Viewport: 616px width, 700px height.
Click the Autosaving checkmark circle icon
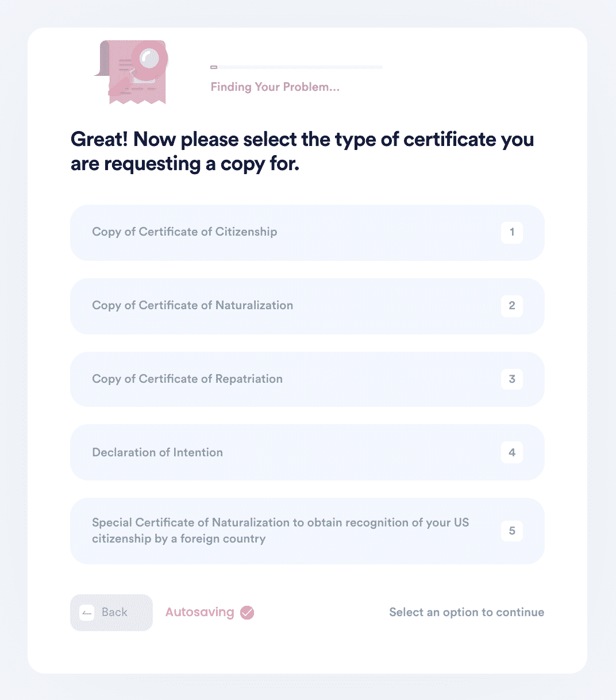(247, 613)
